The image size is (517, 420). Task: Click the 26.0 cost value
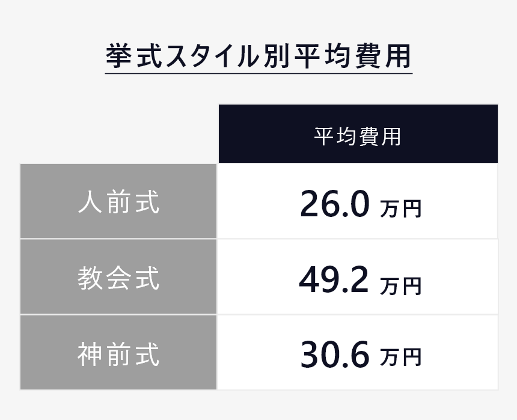click(335, 204)
